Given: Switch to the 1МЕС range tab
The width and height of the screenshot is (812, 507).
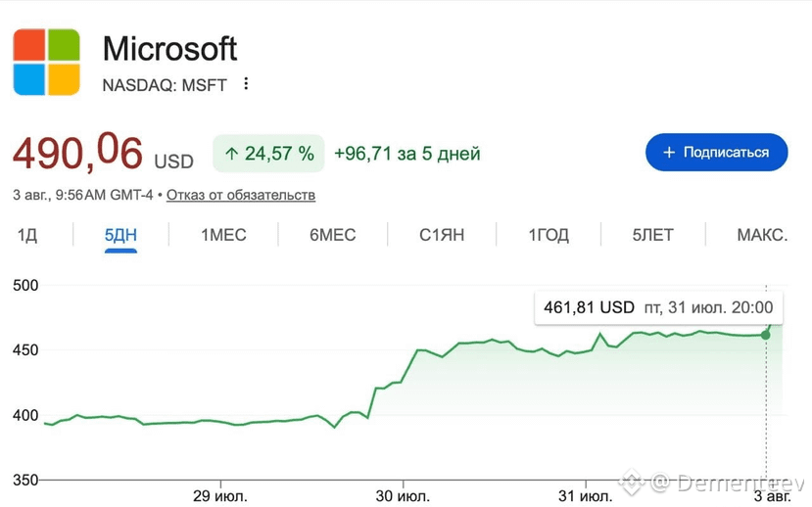Looking at the screenshot, I should (223, 235).
